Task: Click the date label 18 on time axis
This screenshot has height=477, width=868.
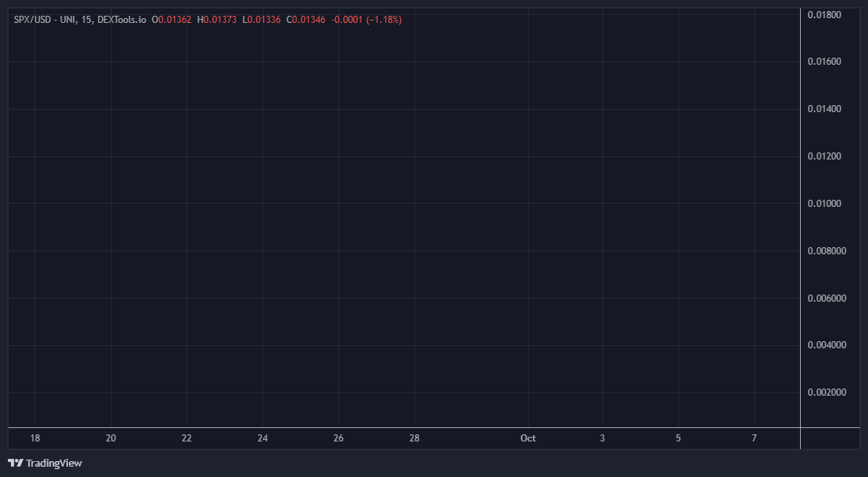Action: pyautogui.click(x=35, y=438)
